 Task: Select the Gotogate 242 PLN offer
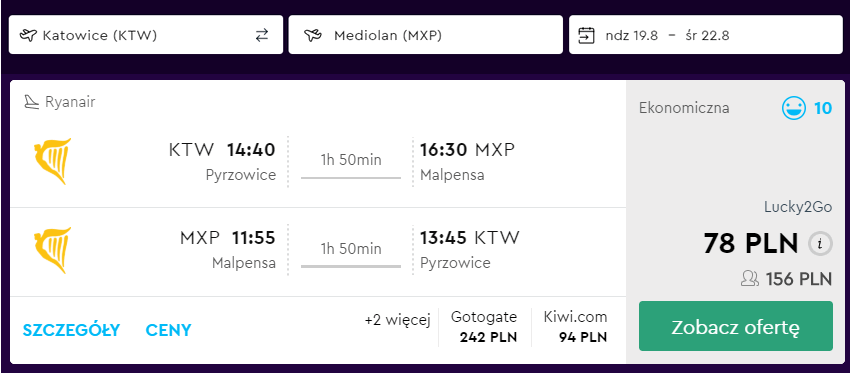point(484,327)
